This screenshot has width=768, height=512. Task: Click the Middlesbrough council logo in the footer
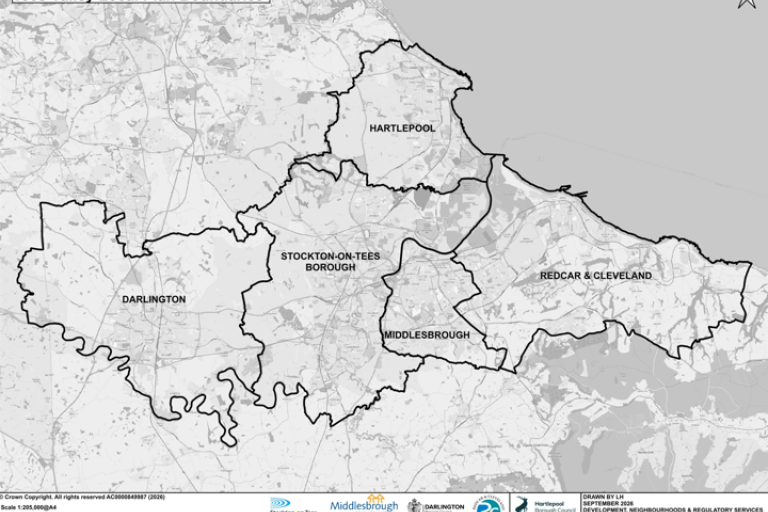click(x=364, y=504)
